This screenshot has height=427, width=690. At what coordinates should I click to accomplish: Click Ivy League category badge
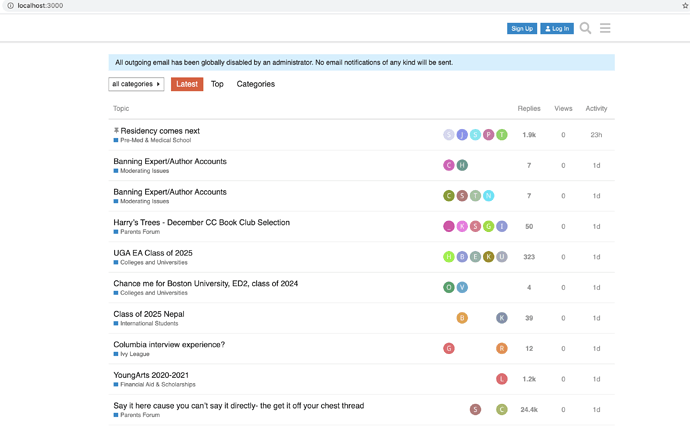[x=132, y=354]
